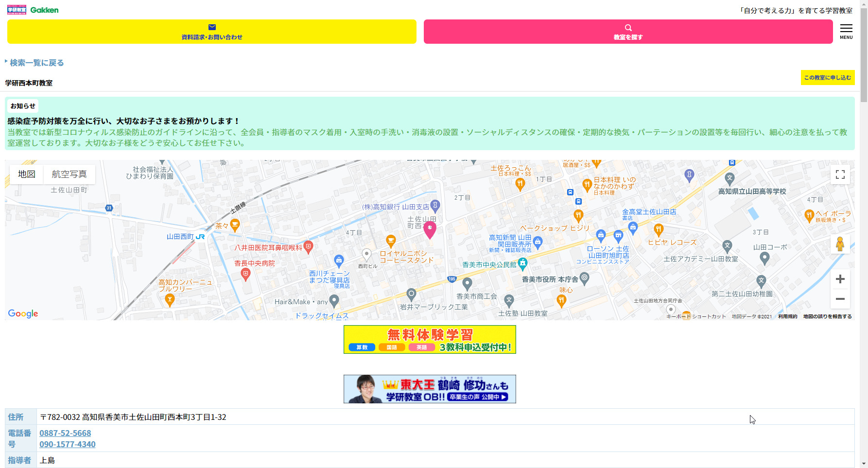The image size is (868, 468).
Task: Click the 香長中央病院 marker
Action: 246,275
